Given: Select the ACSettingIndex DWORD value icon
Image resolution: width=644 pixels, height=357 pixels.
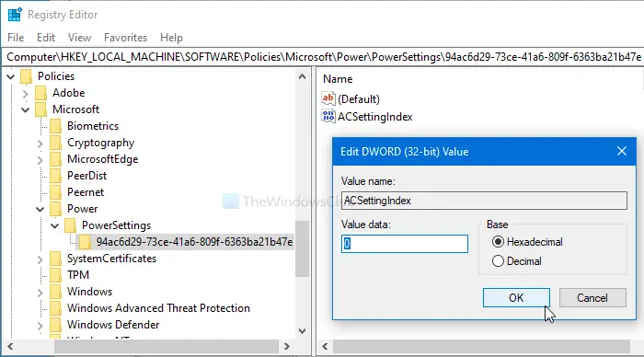Looking at the screenshot, I should (x=328, y=117).
